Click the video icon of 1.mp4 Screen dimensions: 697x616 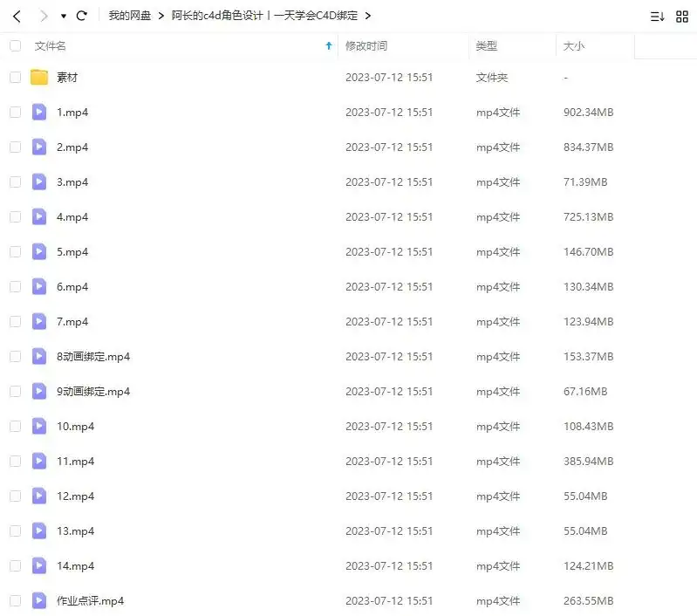pos(39,112)
